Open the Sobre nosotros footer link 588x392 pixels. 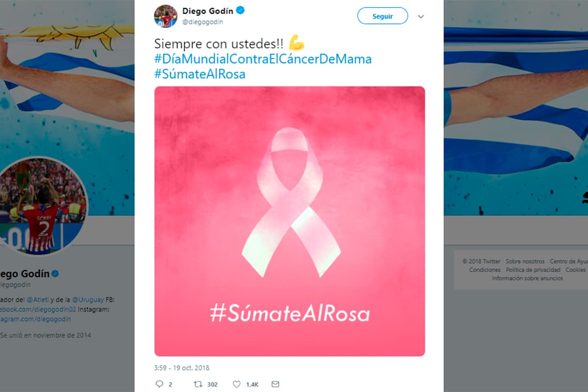tap(525, 262)
